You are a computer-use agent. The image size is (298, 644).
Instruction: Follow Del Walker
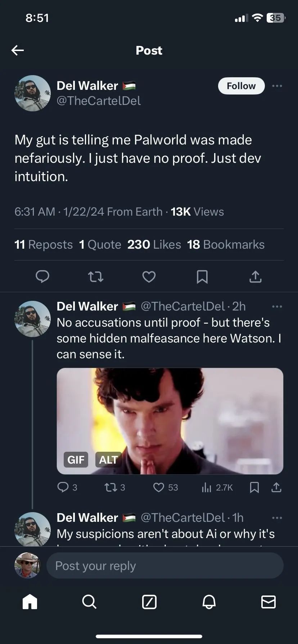[x=241, y=86]
